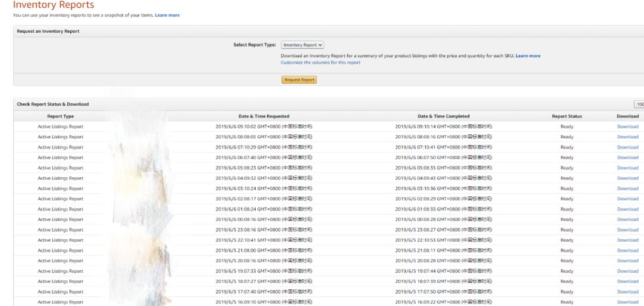Download report requested 2019/6/6 03:10:24
Viewport: 644px width, 306px height.
point(627,188)
